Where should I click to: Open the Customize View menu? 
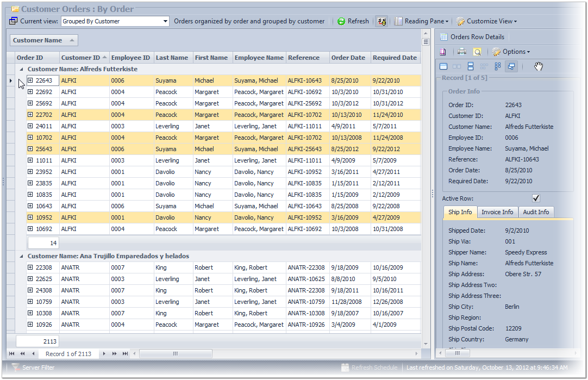(486, 22)
